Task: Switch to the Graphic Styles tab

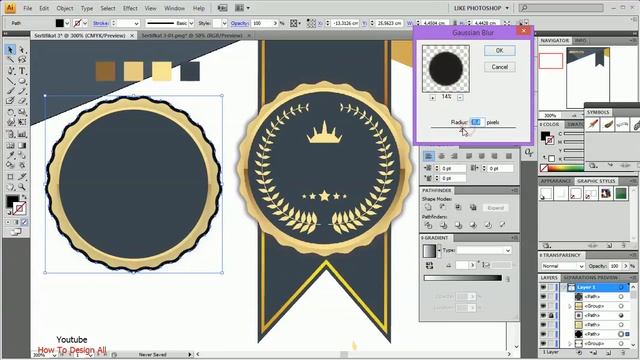Action: pyautogui.click(x=596, y=181)
